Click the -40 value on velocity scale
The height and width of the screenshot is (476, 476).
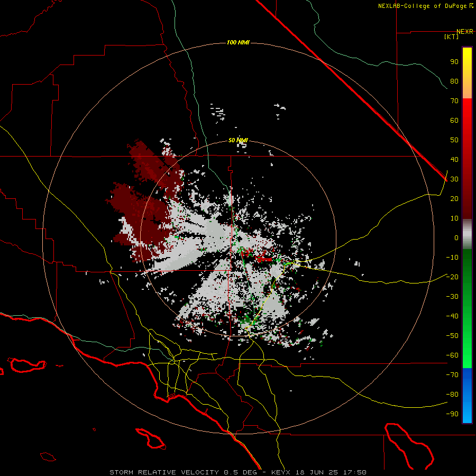(452, 316)
